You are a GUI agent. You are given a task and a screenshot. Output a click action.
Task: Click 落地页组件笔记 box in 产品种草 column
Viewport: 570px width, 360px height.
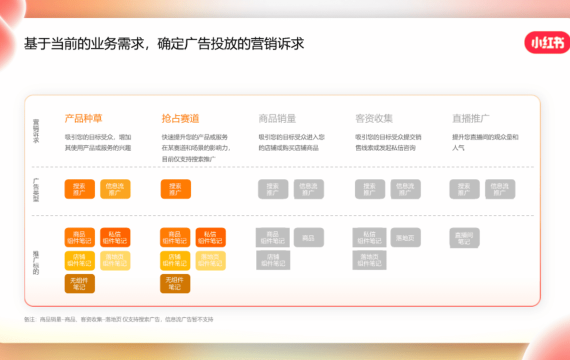pyautogui.click(x=115, y=260)
